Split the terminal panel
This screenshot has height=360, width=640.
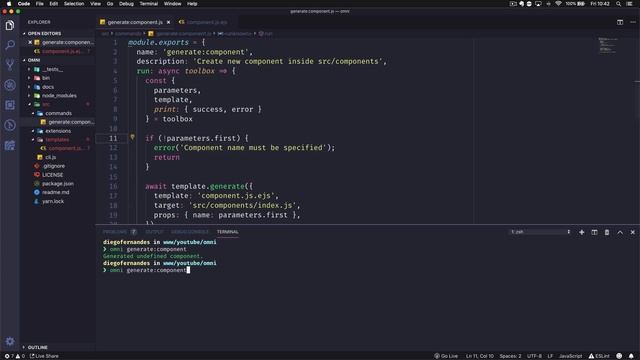[x=594, y=232]
